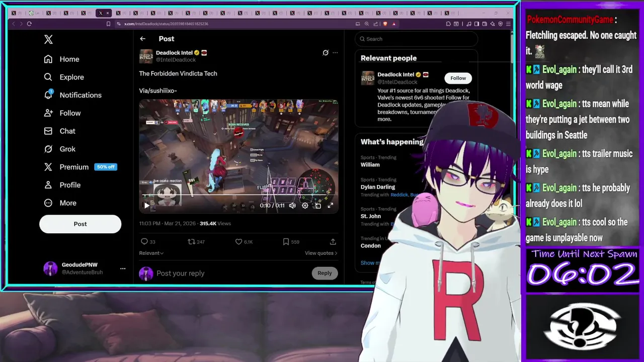Image resolution: width=644 pixels, height=362 pixels.
Task: Open Home from the X sidebar
Action: (x=61, y=59)
